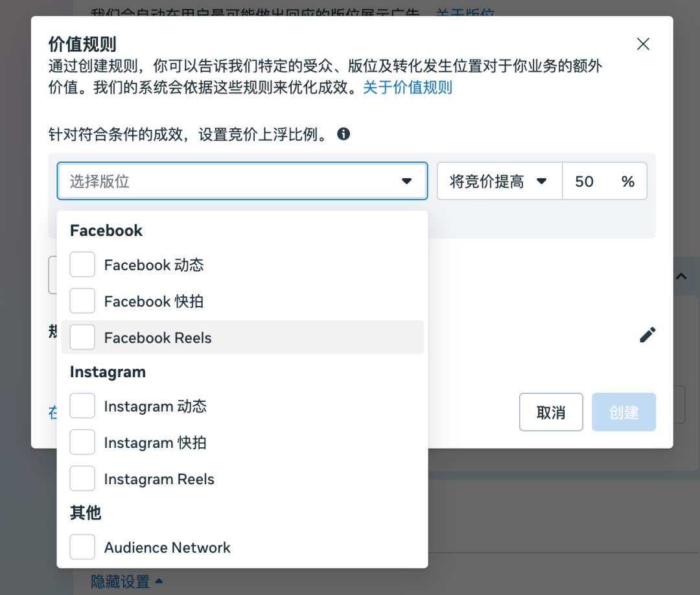Viewport: 700px width, 595px height.
Task: Open the 将竞价提高 dropdown
Action: click(499, 181)
